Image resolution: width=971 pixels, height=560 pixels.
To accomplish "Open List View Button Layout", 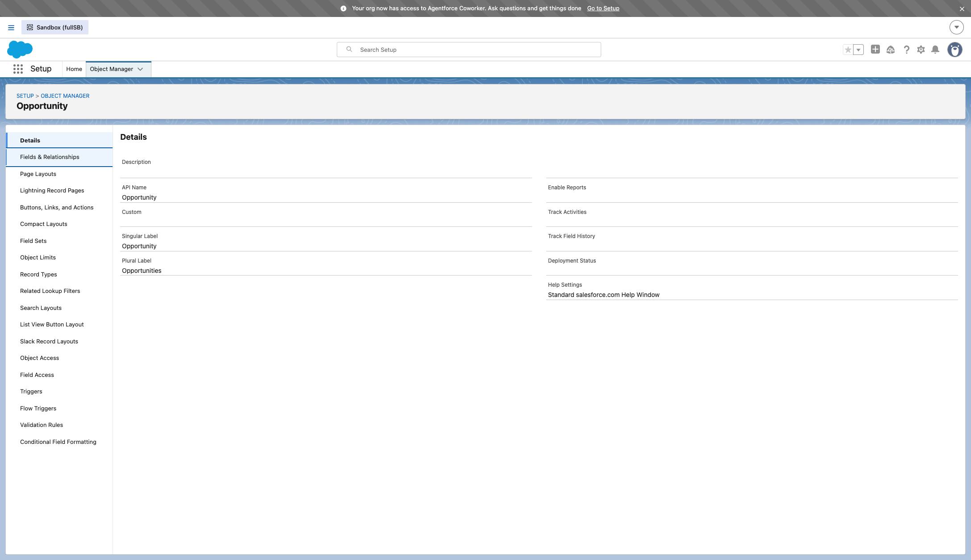I will click(59, 325).
